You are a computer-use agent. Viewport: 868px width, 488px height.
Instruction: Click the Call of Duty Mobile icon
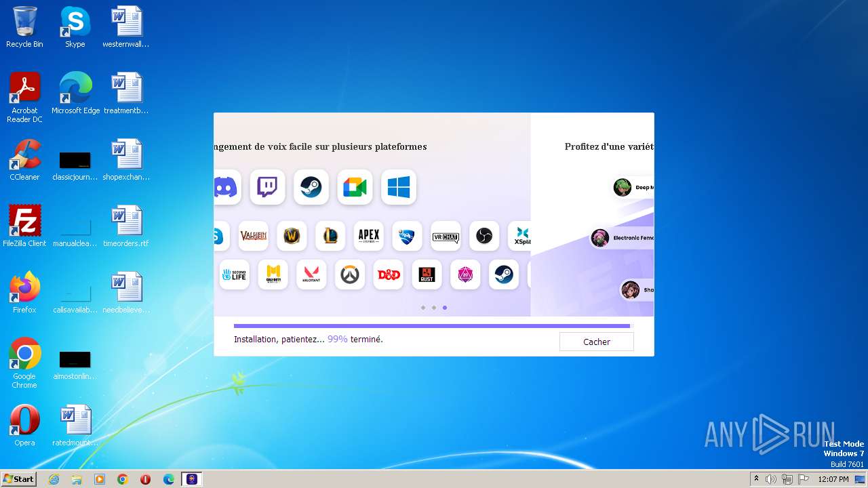pyautogui.click(x=273, y=274)
